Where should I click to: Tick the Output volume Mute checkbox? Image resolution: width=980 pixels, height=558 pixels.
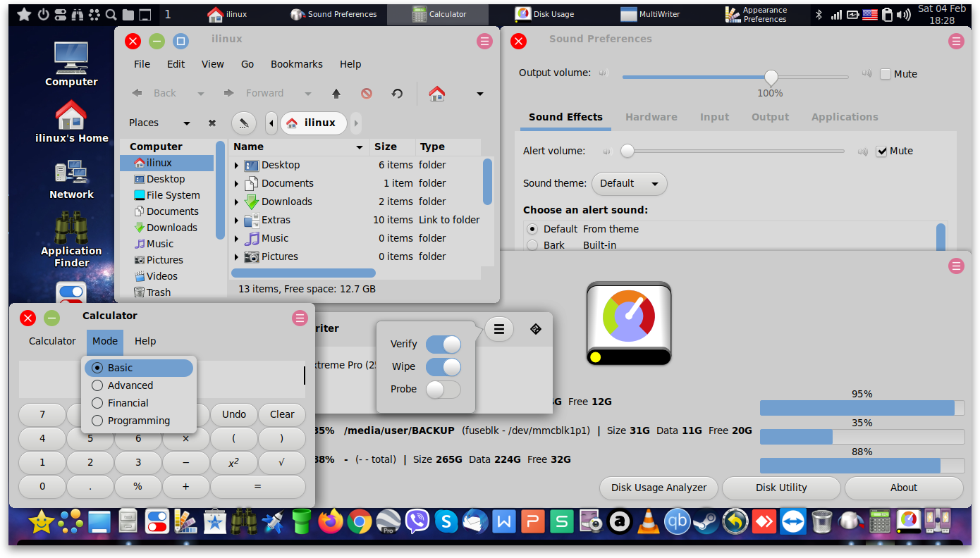tap(886, 74)
